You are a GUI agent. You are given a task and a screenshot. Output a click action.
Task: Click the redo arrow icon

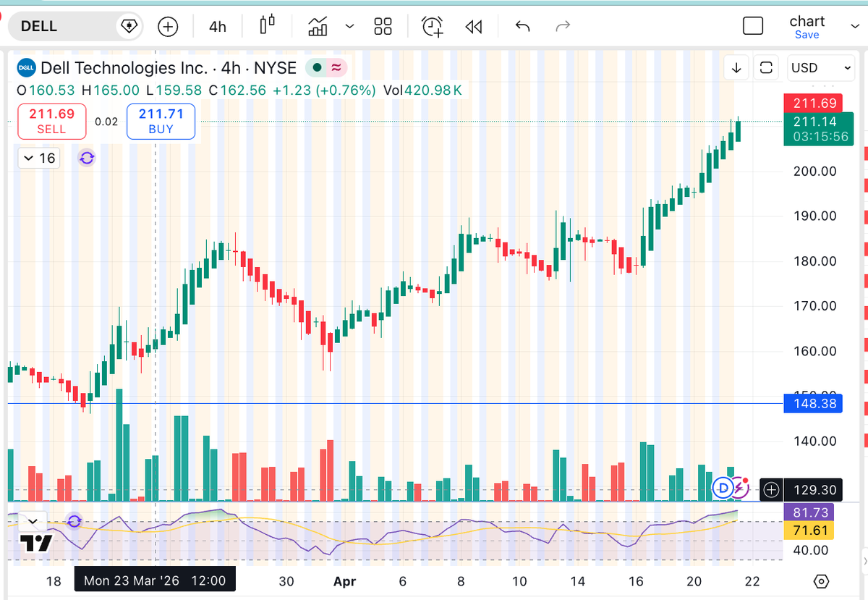point(562,27)
